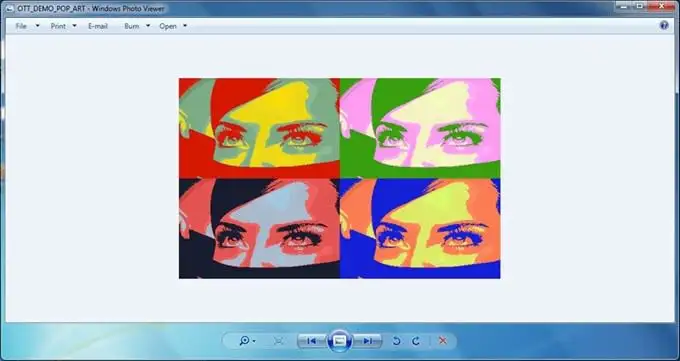Open the File menu
The width and height of the screenshot is (680, 361).
[x=21, y=26]
